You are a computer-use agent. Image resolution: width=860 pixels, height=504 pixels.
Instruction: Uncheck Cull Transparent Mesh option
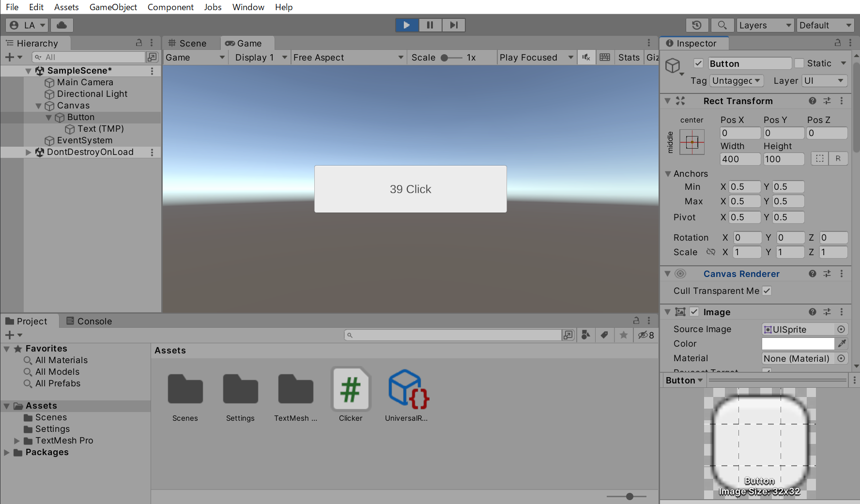767,291
